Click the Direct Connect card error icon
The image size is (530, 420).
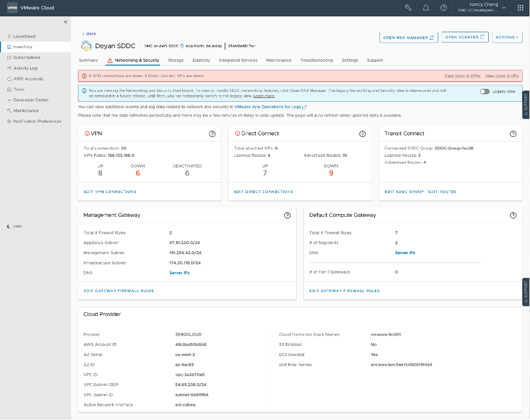237,134
